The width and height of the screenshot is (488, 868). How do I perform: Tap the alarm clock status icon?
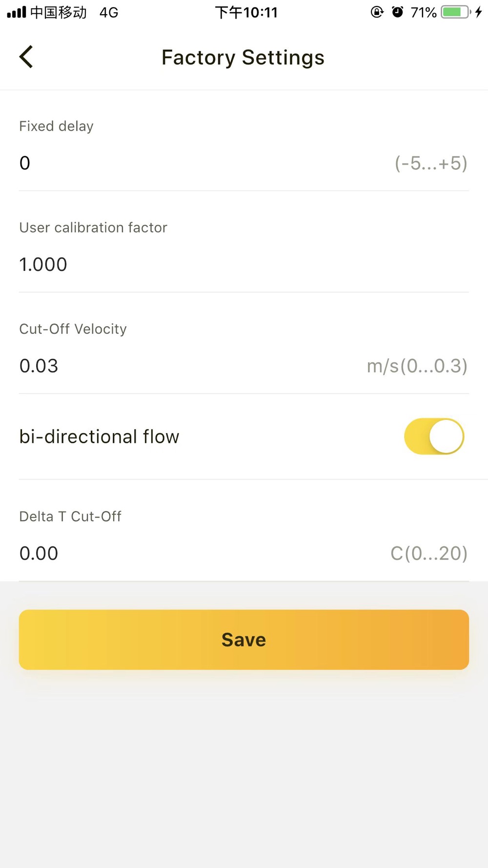click(x=398, y=12)
